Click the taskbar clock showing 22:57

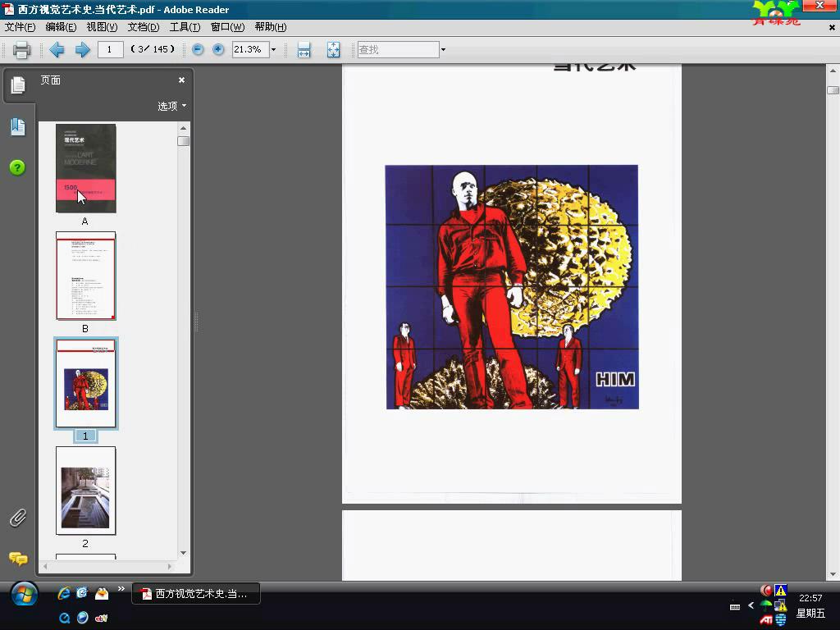[810, 598]
